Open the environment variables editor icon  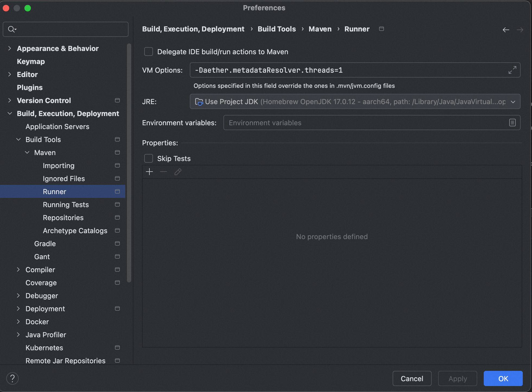[512, 123]
